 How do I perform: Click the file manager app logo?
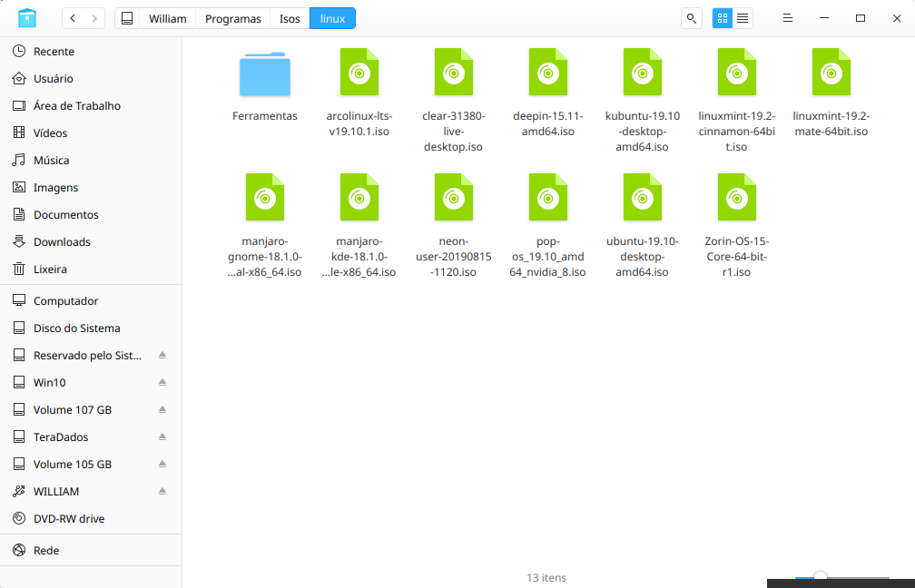[27, 19]
